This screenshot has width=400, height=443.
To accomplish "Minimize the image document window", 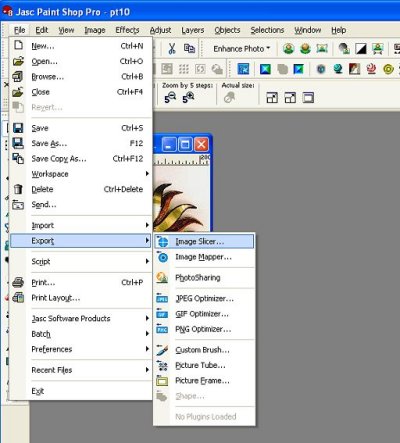I will (x=169, y=145).
